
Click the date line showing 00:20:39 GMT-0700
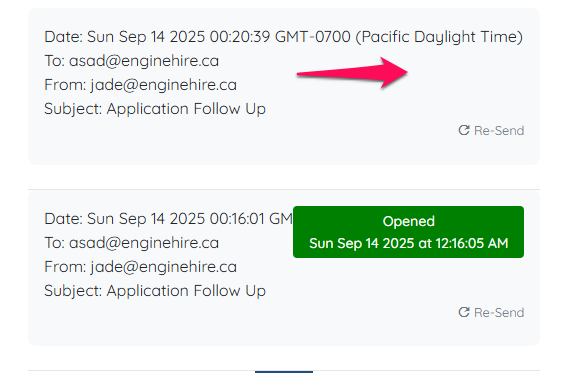(x=283, y=37)
